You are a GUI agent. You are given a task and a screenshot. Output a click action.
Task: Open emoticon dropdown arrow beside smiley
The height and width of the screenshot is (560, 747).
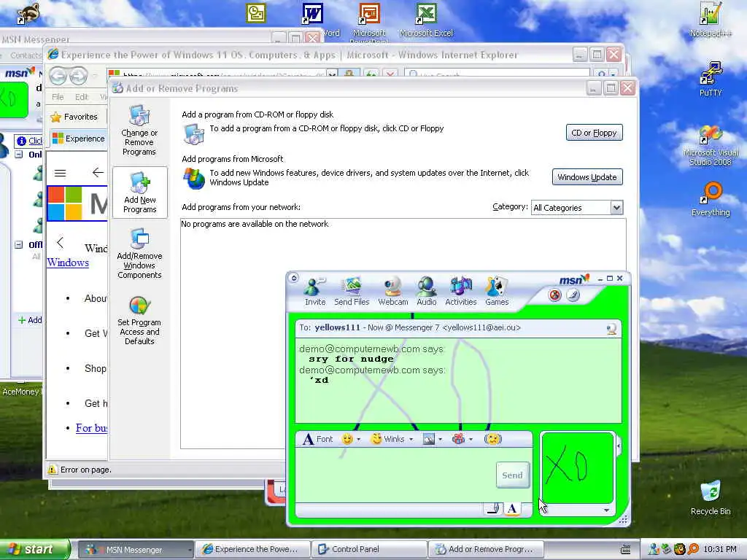tap(359, 440)
